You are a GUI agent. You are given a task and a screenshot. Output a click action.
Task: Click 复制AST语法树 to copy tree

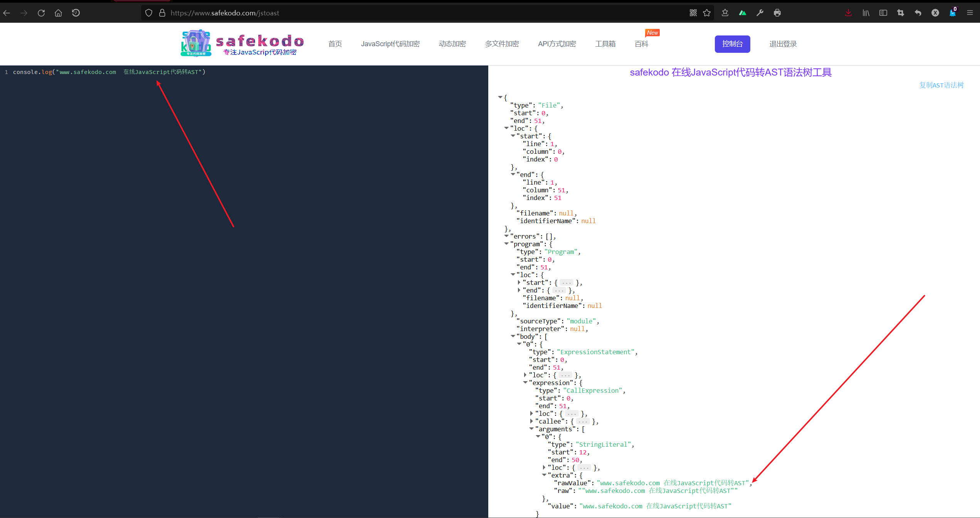[941, 85]
